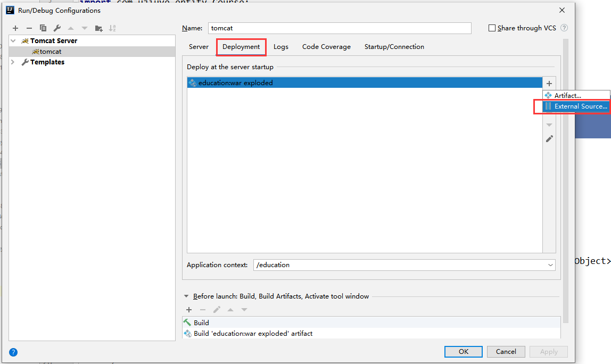Switch to the Logs tab
The height and width of the screenshot is (364, 611).
point(281,47)
